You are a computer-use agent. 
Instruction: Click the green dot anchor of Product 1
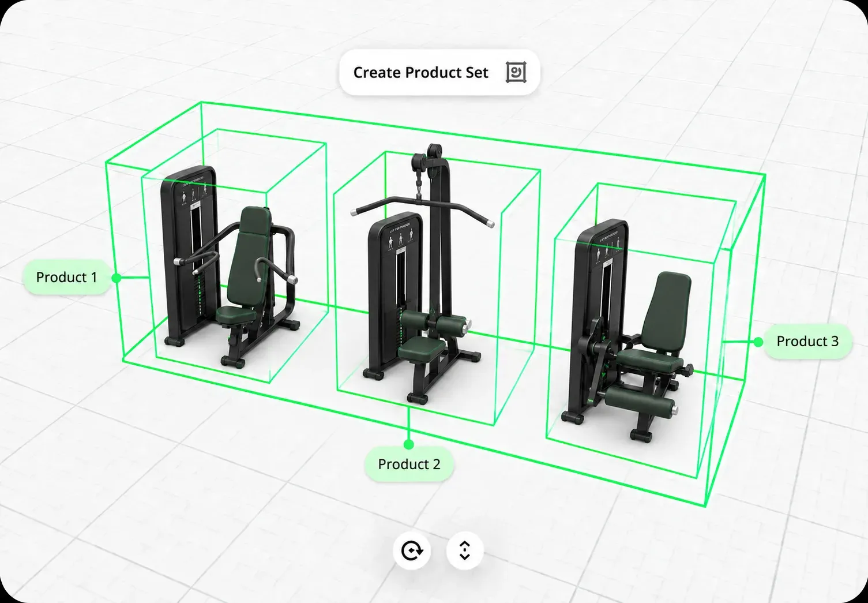coord(117,278)
